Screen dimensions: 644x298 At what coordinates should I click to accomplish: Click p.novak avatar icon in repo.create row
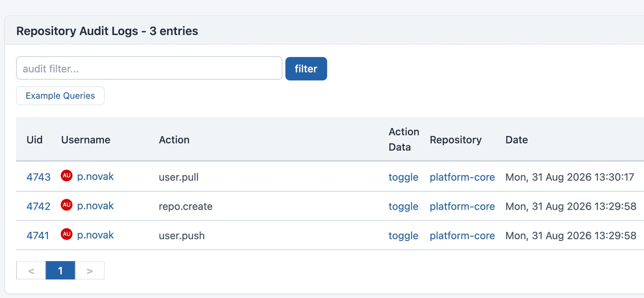tap(67, 205)
